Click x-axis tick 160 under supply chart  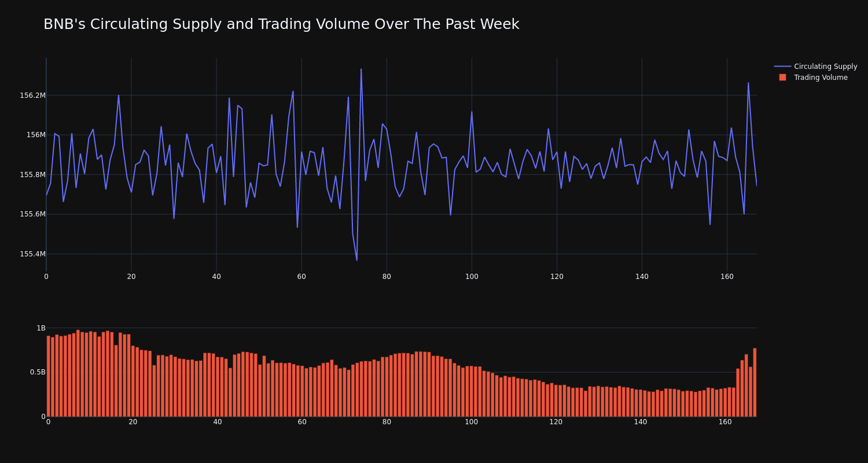(x=727, y=277)
